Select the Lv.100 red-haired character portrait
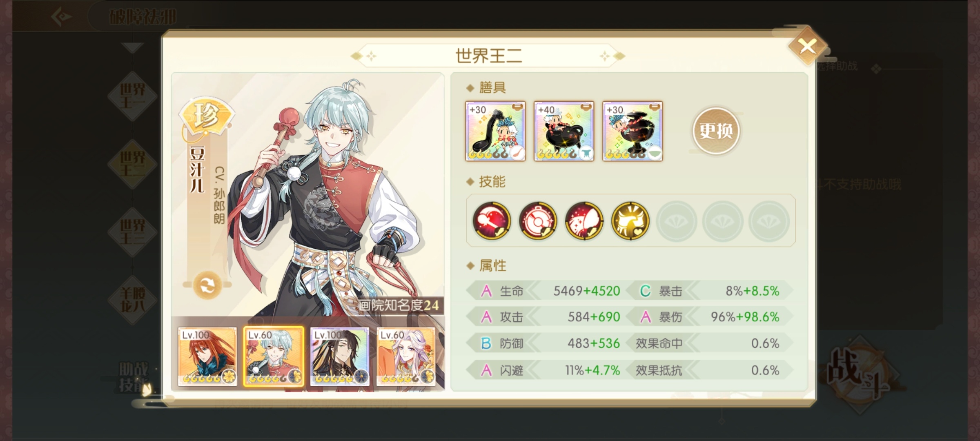The image size is (980, 441). (207, 356)
